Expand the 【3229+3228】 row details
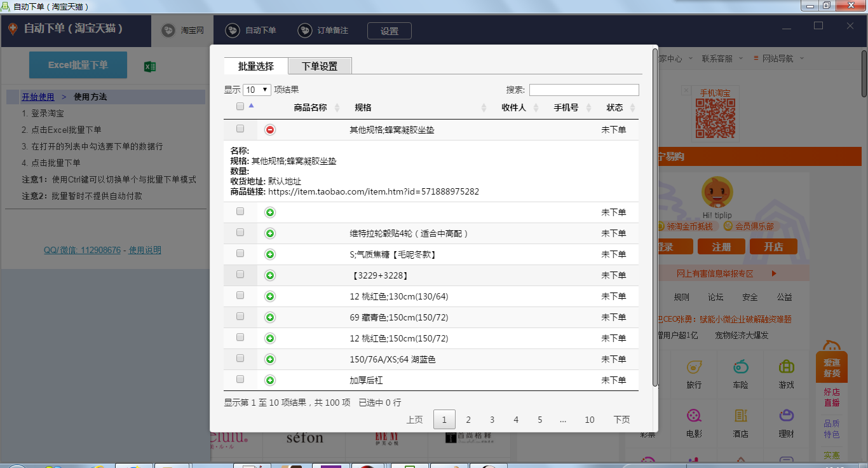Viewport: 868px width, 468px height. pyautogui.click(x=270, y=275)
